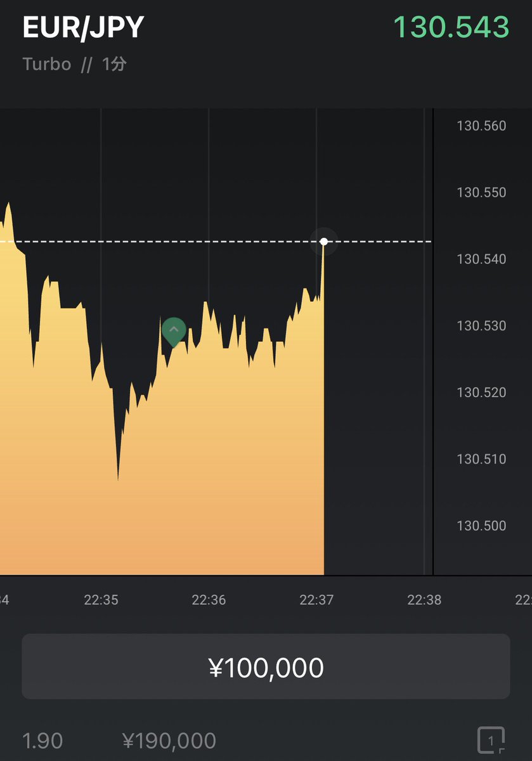532x761 pixels.
Task: Tap the green up-arrow trade marker
Action: pos(174,332)
